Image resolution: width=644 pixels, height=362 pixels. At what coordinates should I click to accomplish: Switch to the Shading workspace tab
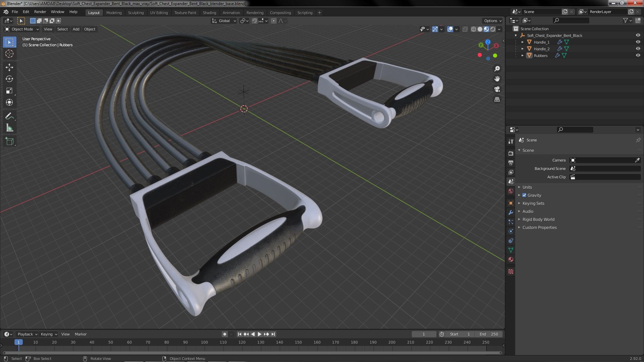[x=209, y=13]
